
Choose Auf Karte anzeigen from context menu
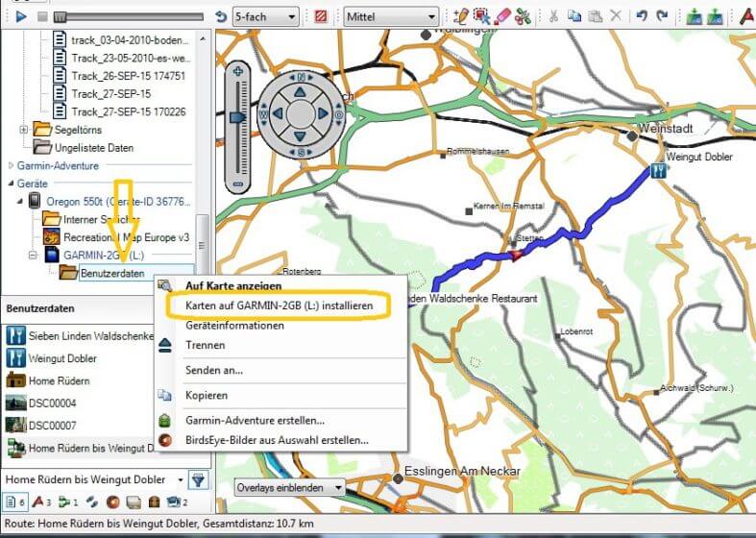tap(233, 286)
